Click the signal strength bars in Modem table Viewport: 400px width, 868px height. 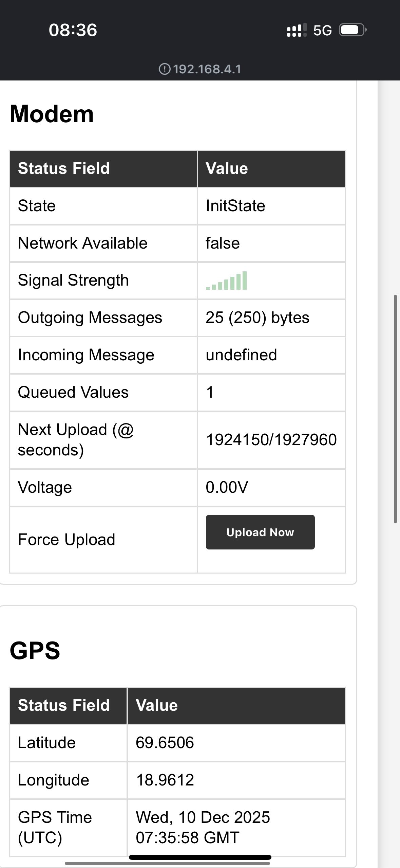tap(226, 281)
